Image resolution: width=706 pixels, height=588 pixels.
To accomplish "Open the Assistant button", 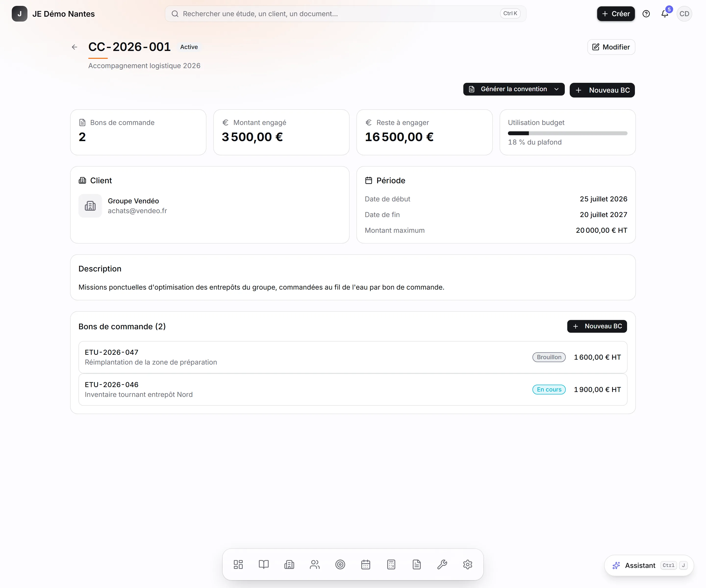I will (649, 565).
